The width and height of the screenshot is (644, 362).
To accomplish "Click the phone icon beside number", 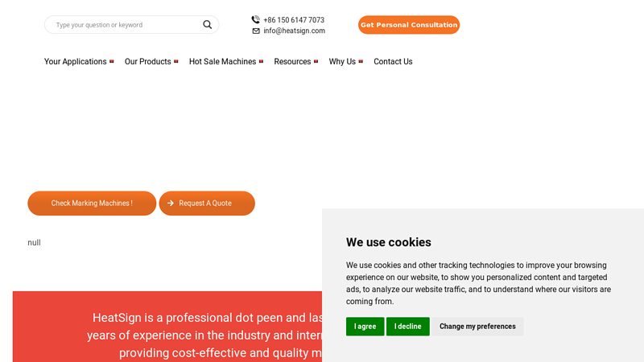I will (255, 19).
